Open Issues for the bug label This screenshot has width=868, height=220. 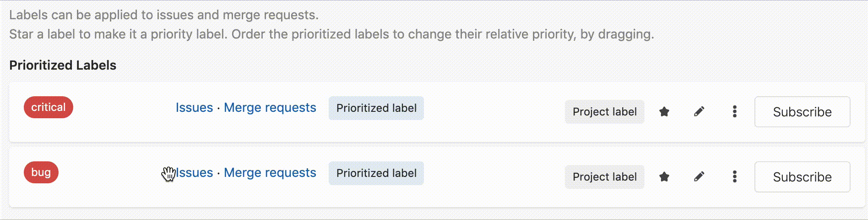pyautogui.click(x=195, y=173)
